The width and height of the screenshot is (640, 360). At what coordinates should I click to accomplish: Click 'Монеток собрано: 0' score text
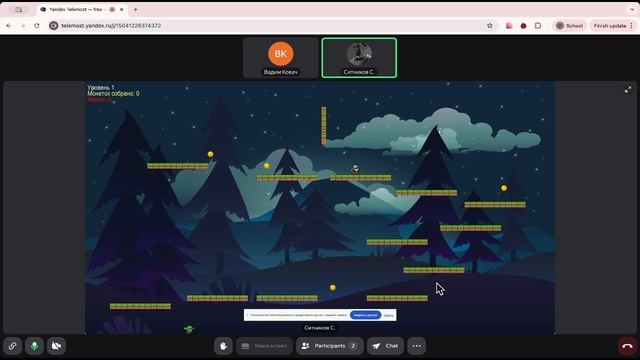tap(113, 93)
